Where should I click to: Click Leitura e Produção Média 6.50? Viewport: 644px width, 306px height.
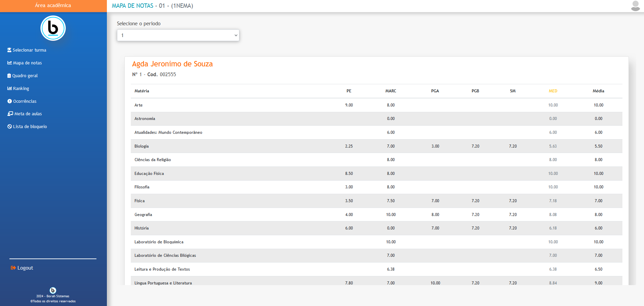(x=598, y=269)
